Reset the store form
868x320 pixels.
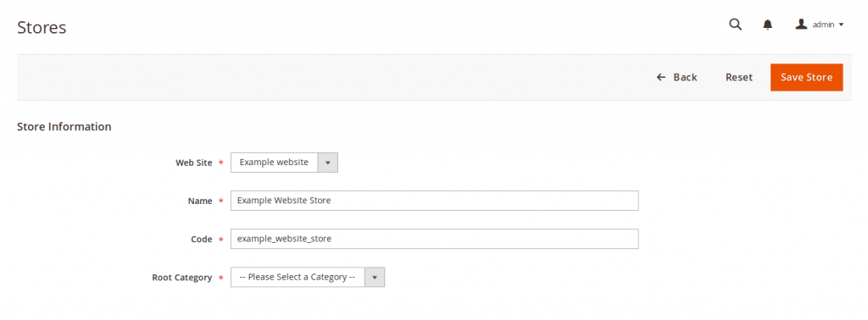(x=739, y=77)
